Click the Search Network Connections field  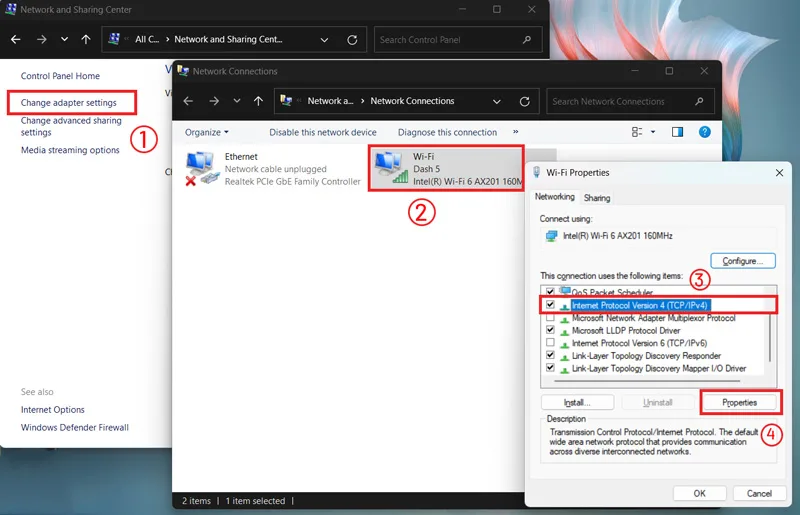tap(630, 101)
